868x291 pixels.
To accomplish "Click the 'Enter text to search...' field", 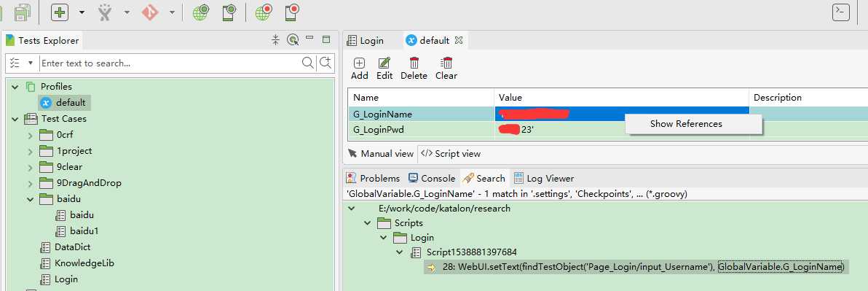I will click(170, 63).
